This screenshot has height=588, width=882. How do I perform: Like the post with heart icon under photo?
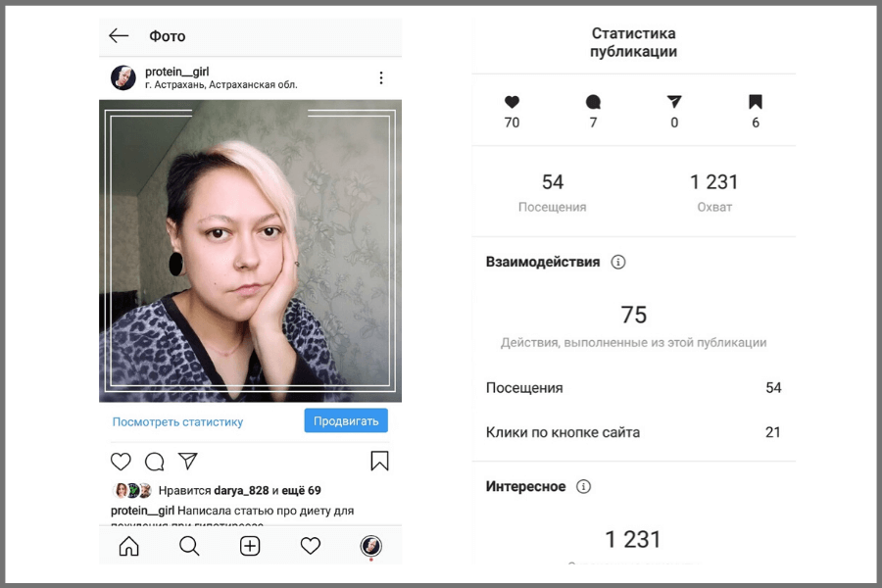click(121, 462)
